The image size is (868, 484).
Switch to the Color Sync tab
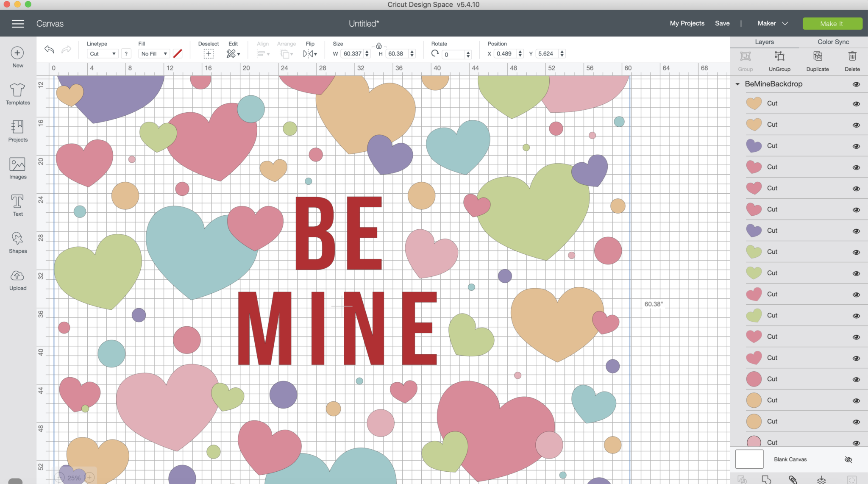(833, 42)
